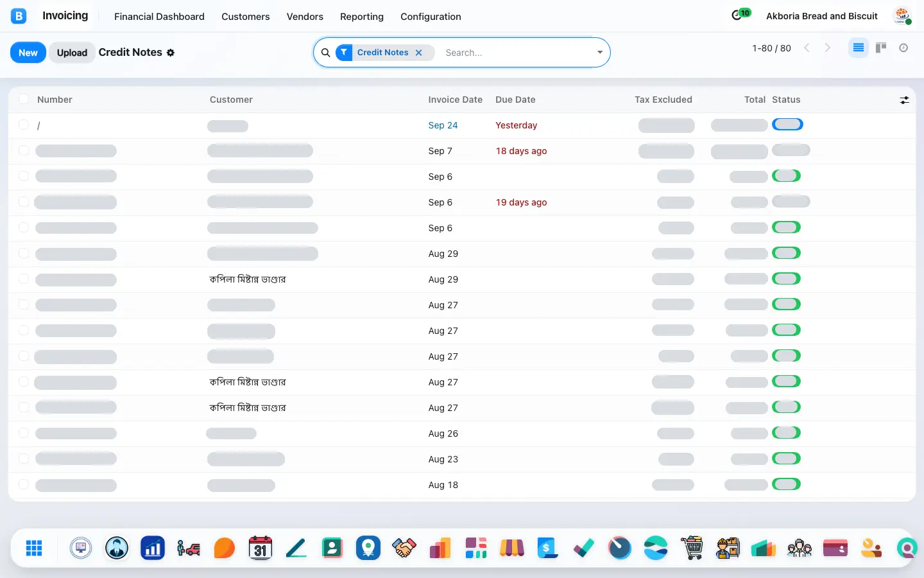Check the row dated Aug 18
This screenshot has height=578, width=924.
24,484
